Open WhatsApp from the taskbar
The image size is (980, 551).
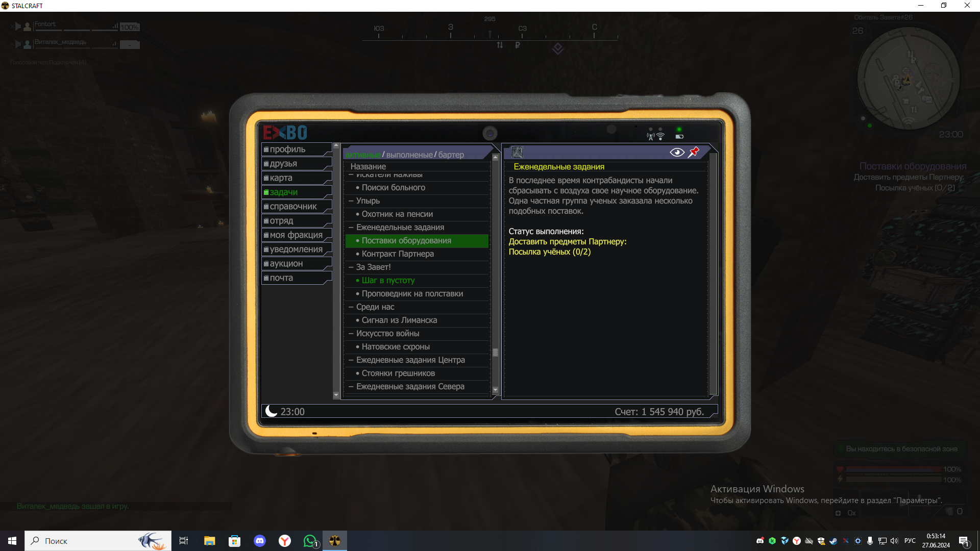(x=310, y=541)
